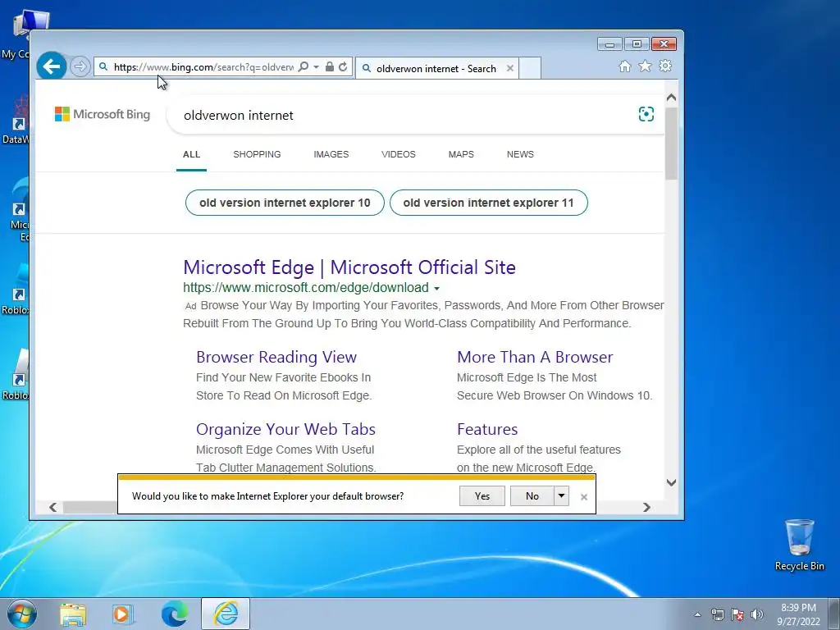
Task: Click Yes to make IE default browser
Action: [482, 496]
